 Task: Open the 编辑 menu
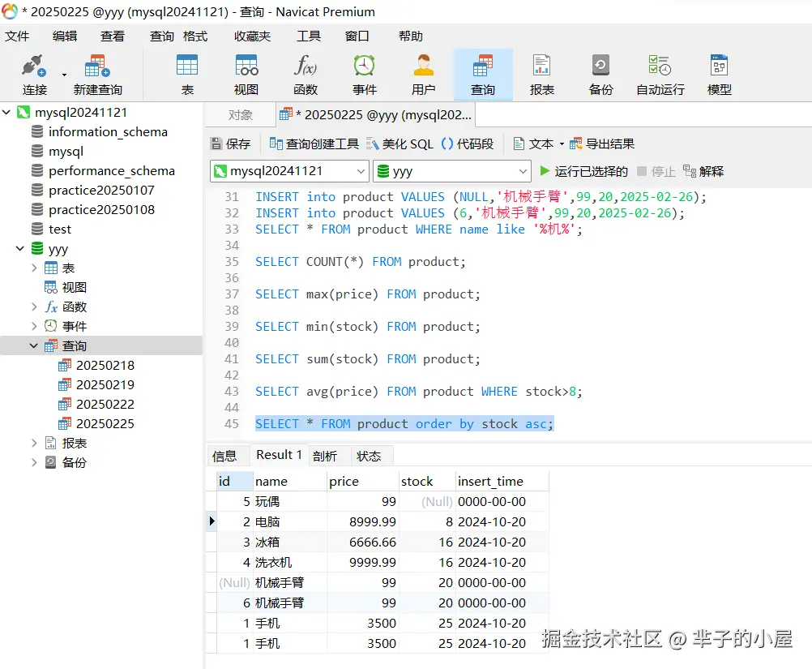pos(65,36)
